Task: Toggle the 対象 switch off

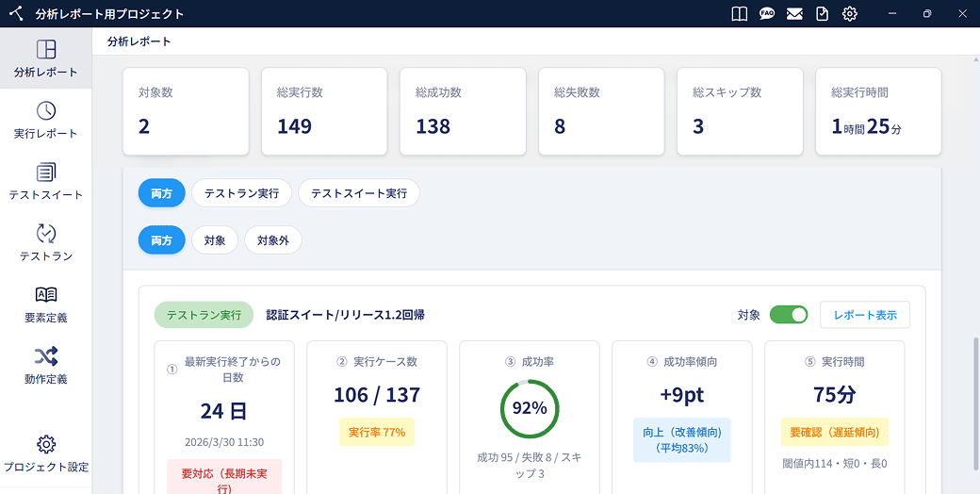Action: [x=789, y=315]
